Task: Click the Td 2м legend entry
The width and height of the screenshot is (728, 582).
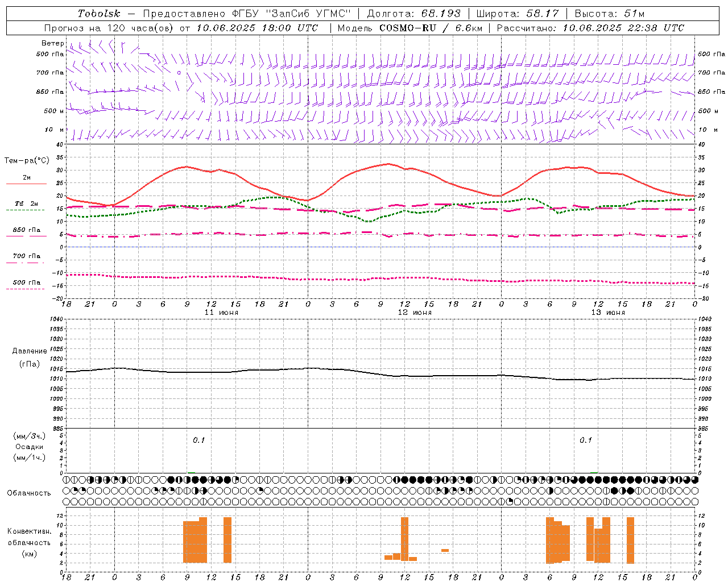Action: [x=26, y=203]
